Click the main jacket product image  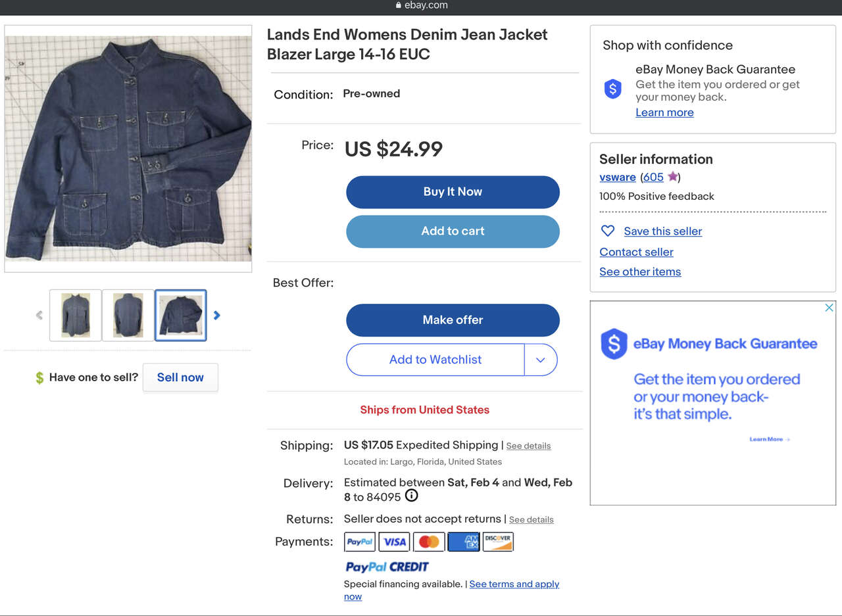(128, 149)
